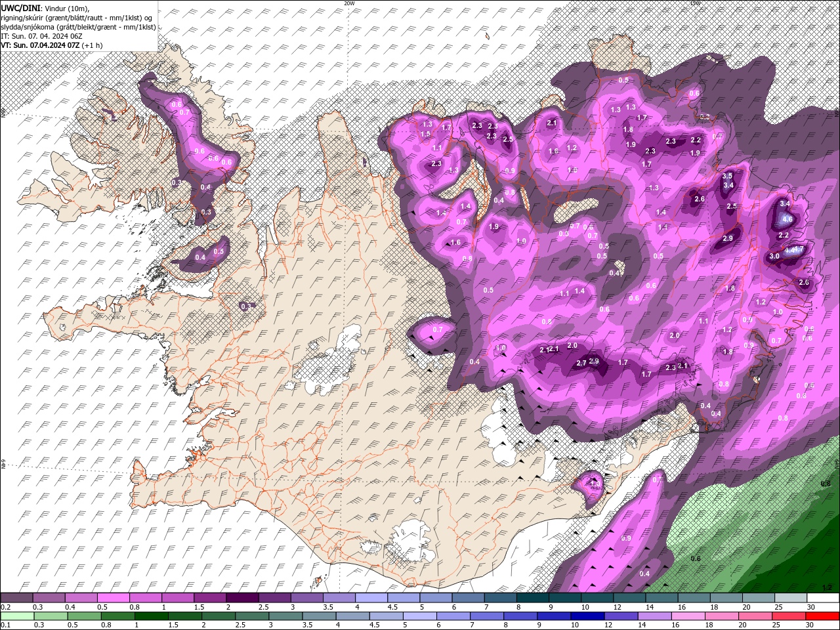The image size is (840, 630).
Task: Click the 4.6 snowfall maximum on the map
Action: tap(787, 219)
